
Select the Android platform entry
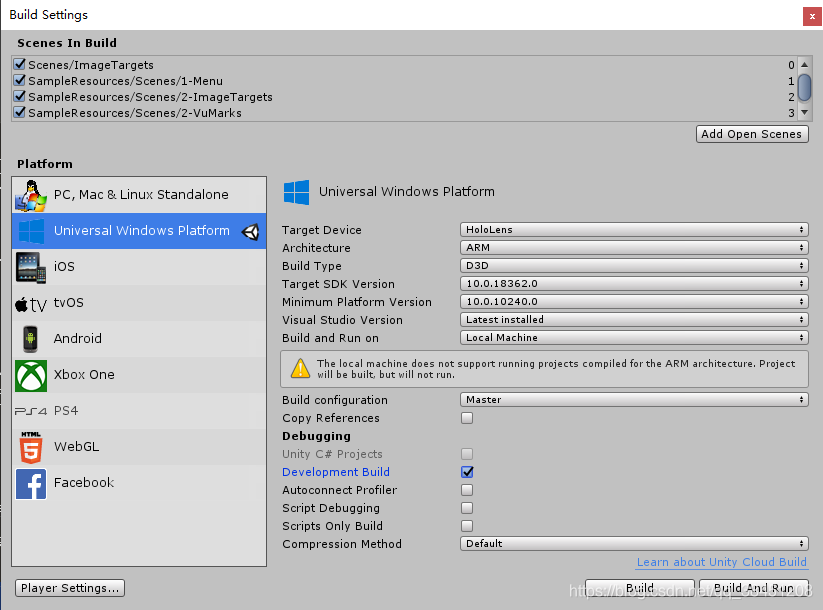(x=139, y=339)
